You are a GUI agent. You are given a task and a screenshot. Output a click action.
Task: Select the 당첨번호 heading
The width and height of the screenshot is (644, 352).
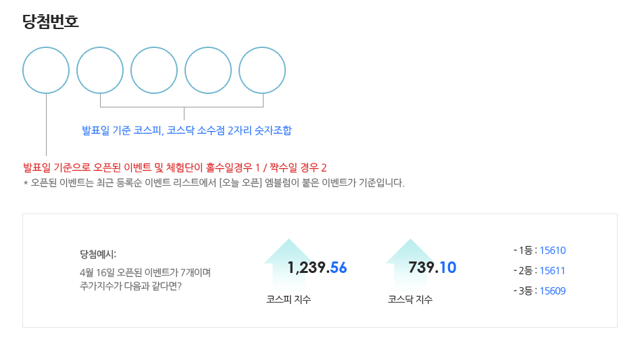tap(50, 21)
